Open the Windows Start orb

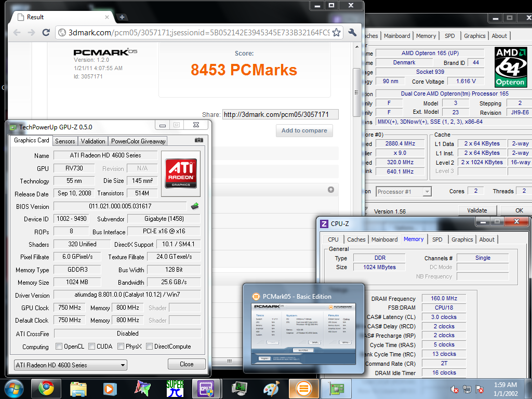click(x=14, y=389)
